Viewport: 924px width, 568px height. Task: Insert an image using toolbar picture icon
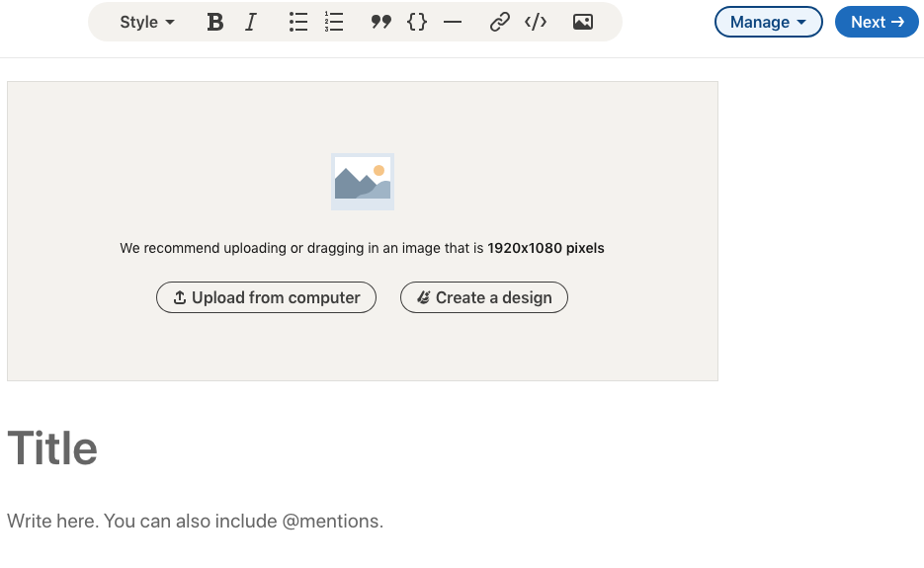(x=583, y=23)
